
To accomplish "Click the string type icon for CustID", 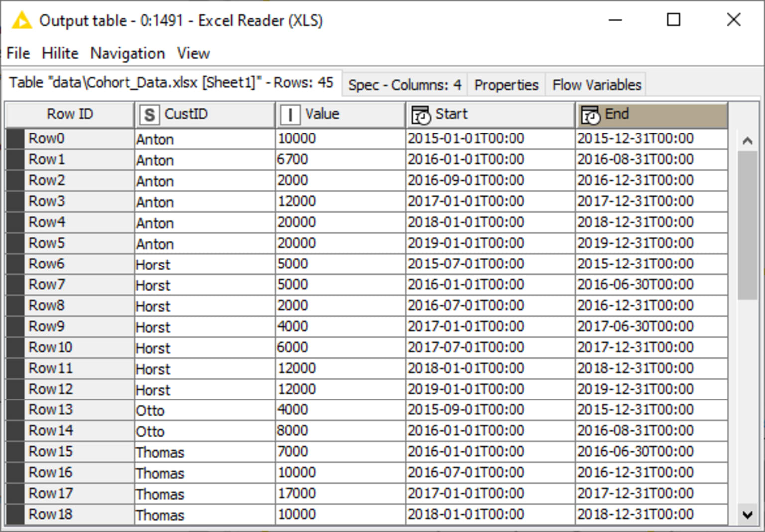I will [x=149, y=115].
